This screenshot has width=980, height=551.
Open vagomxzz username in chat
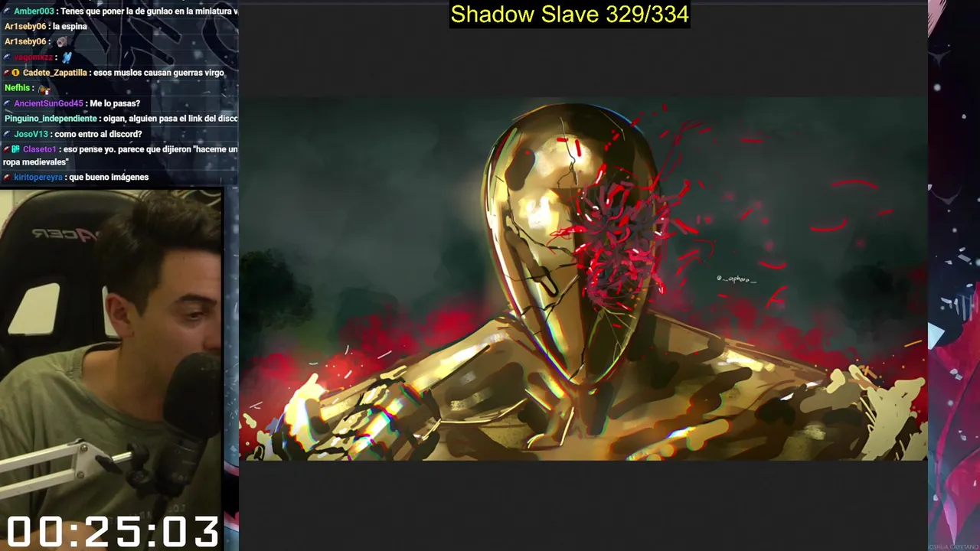pyautogui.click(x=34, y=57)
